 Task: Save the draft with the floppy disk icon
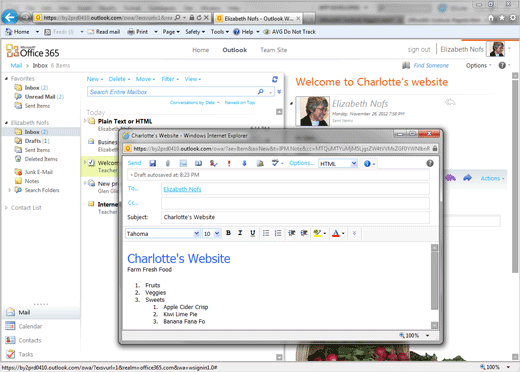153,163
